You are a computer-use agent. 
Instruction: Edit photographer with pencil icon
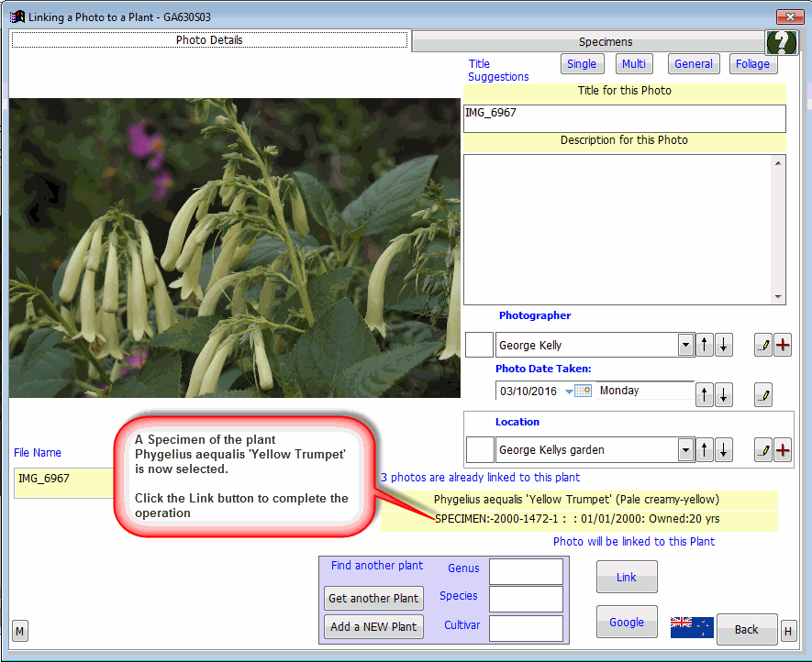pos(763,346)
